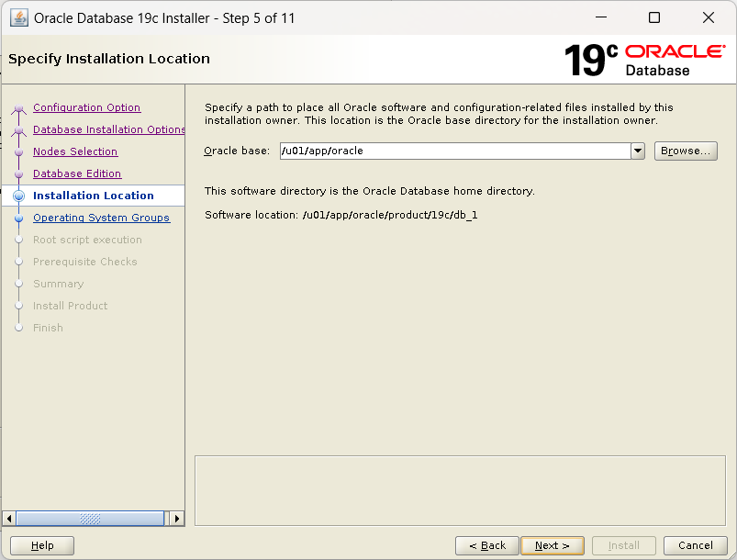This screenshot has width=737, height=560.
Task: Maximize the installer window
Action: click(654, 17)
